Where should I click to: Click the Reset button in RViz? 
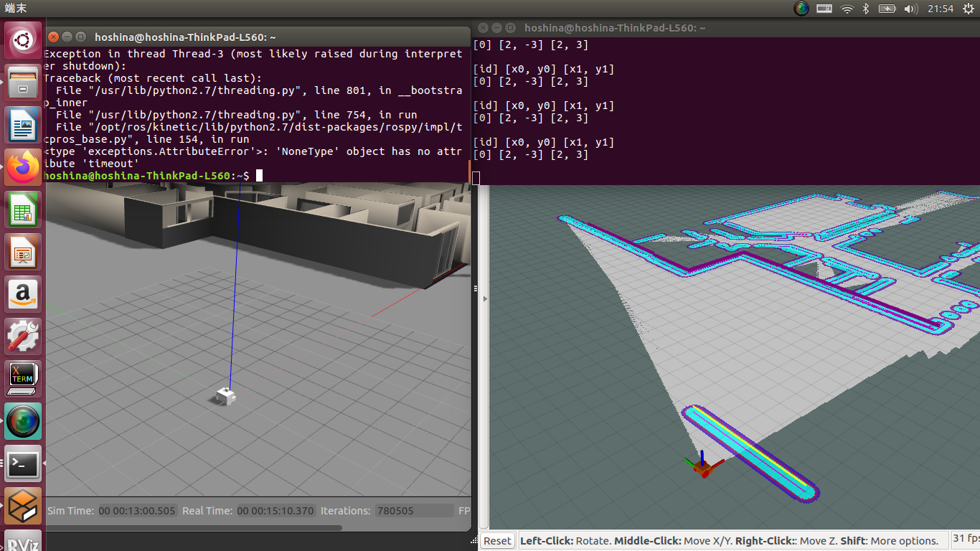[497, 541]
